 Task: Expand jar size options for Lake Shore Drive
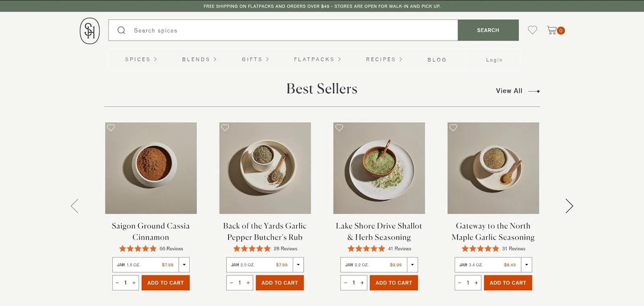[412, 265]
